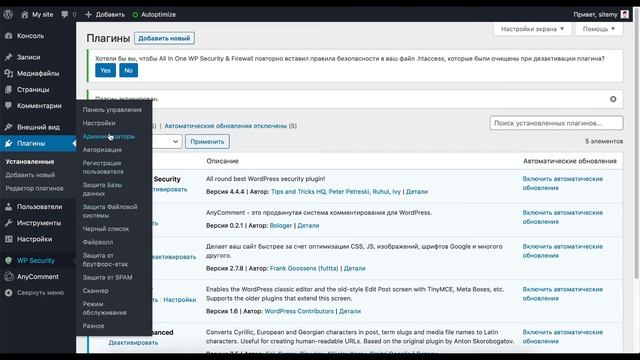Click the page vertical scrollbar
Viewport: 640px width, 360px height.
point(637,143)
